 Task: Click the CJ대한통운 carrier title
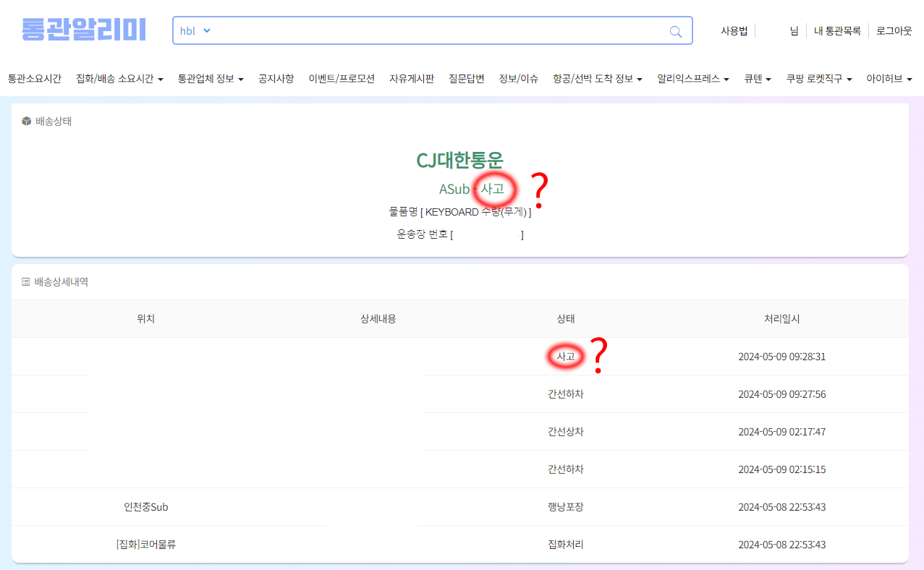(459, 160)
